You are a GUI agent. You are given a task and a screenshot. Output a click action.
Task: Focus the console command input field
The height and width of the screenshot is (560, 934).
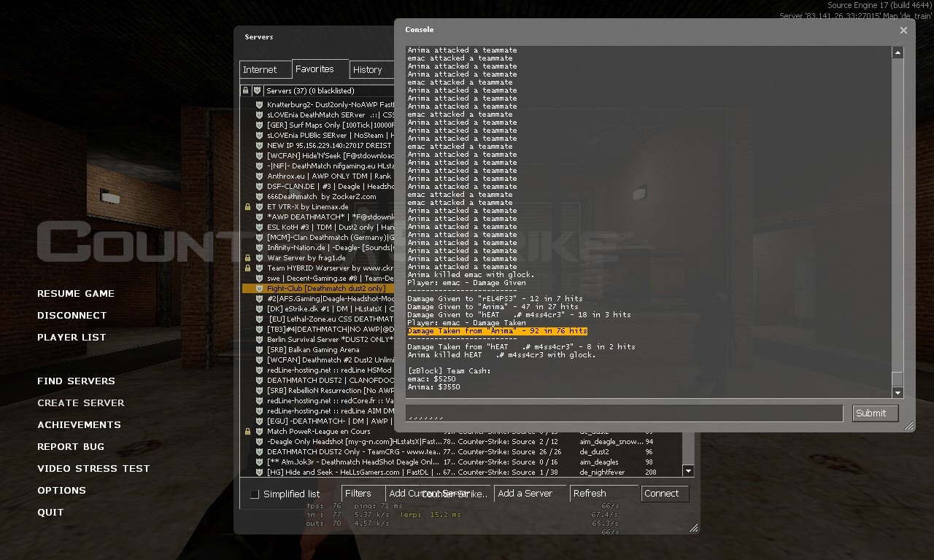click(x=624, y=413)
